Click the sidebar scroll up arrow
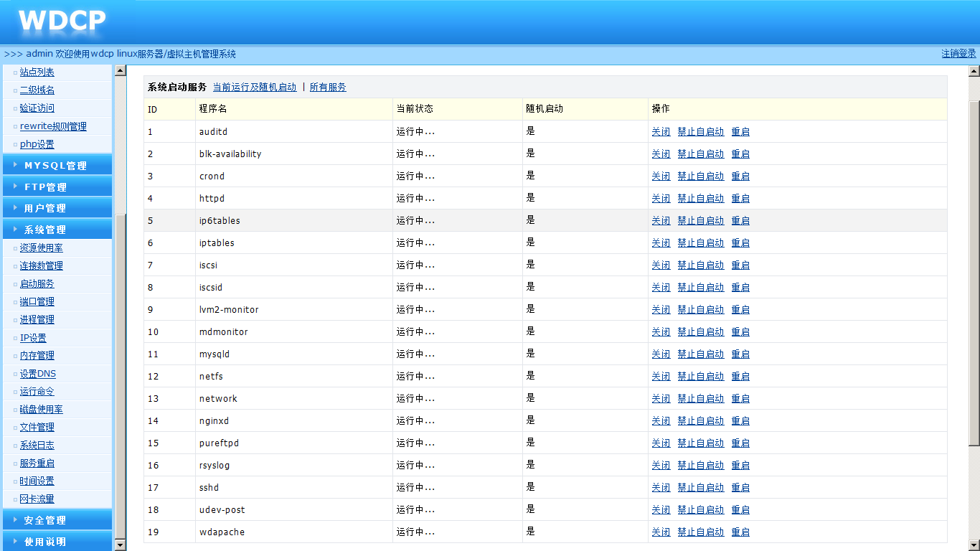The image size is (980, 551). click(121, 71)
